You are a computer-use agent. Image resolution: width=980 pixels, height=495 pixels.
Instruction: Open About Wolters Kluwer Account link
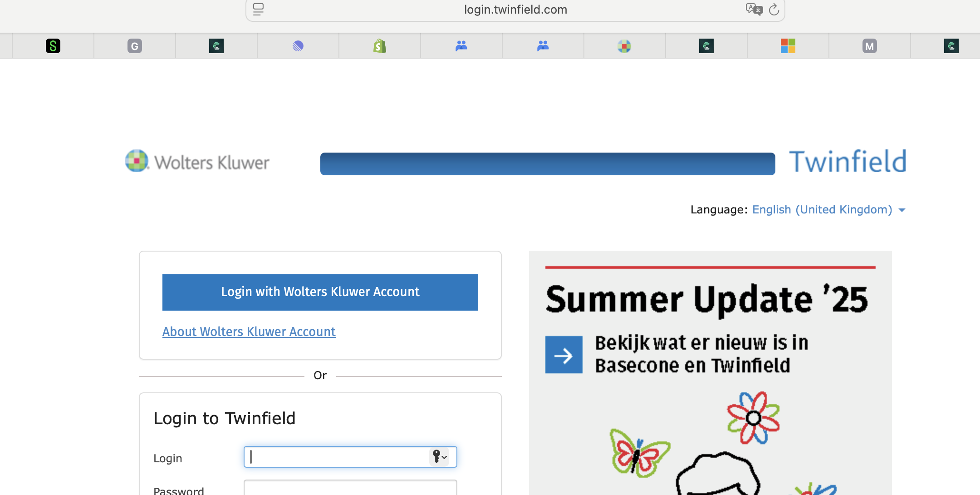249,332
